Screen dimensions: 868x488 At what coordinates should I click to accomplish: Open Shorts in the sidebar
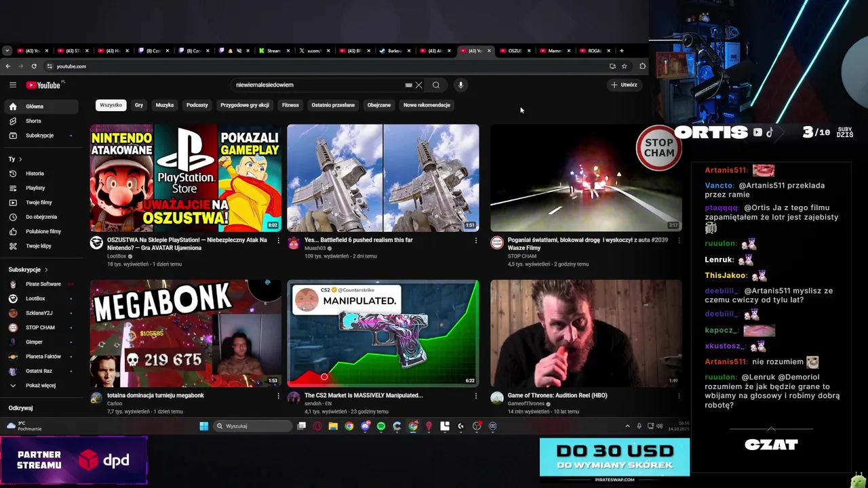41,121
